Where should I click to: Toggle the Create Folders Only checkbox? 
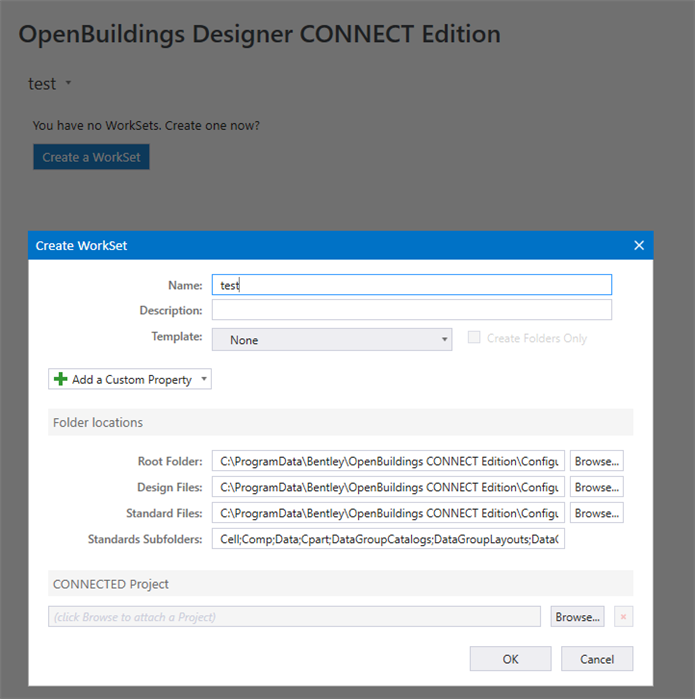[x=474, y=337]
